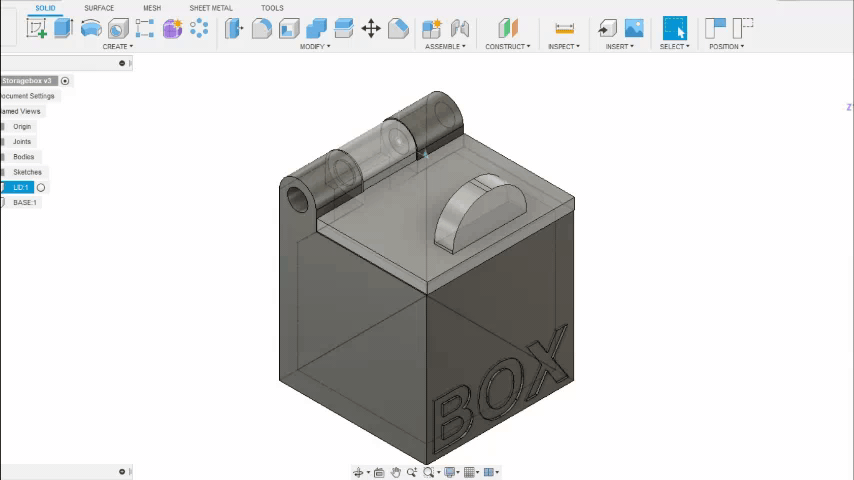Image resolution: width=854 pixels, height=480 pixels.
Task: Activate the Move/Copy cross-arrows tool
Action: click(x=371, y=28)
